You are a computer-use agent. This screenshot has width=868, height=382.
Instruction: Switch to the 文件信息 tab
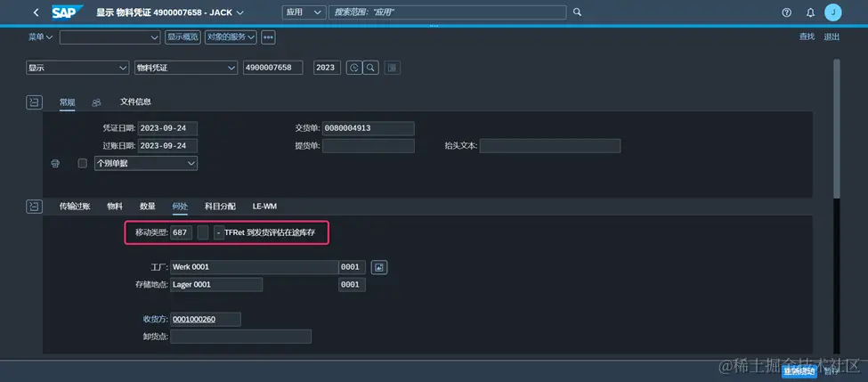[x=135, y=102]
